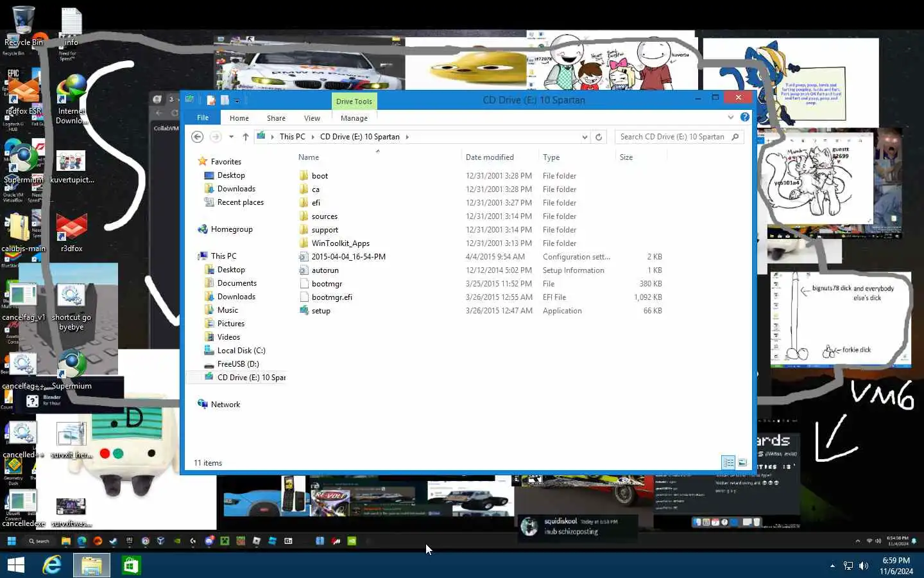
Task: Switch to the View ribbon tab
Action: (312, 118)
